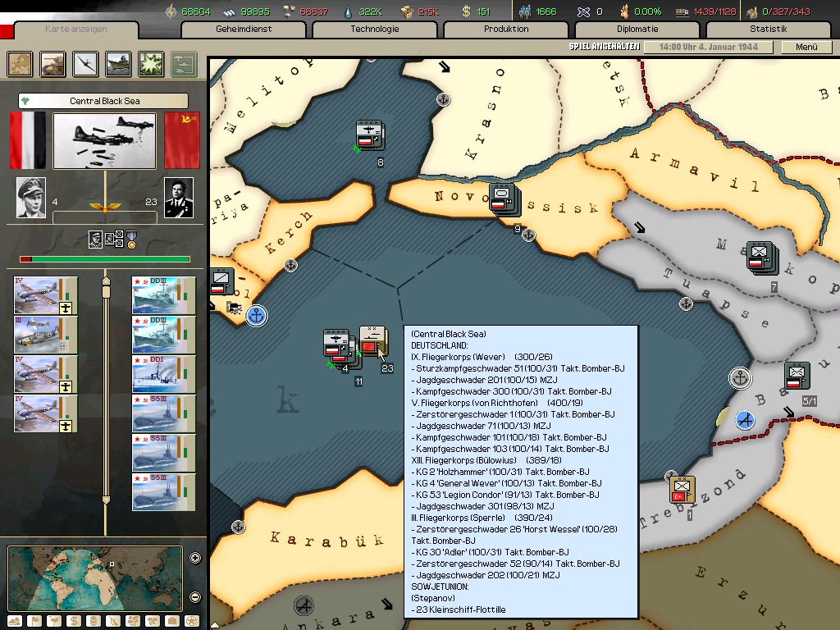Click the German commander portrait
840x630 pixels.
[x=31, y=198]
